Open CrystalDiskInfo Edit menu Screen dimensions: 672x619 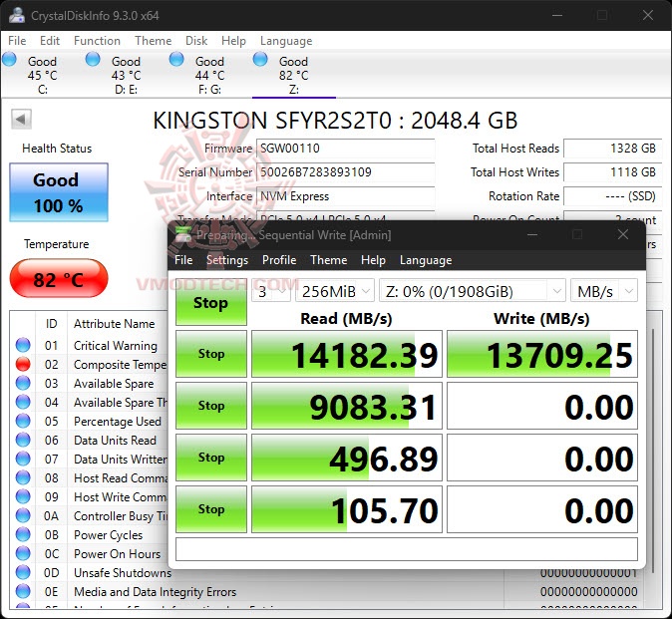pyautogui.click(x=50, y=41)
